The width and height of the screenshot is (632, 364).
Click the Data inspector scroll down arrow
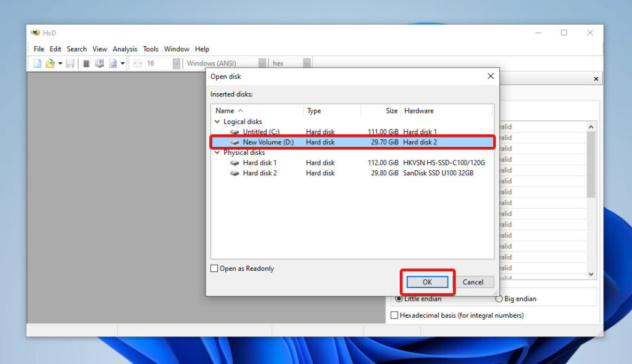591,274
